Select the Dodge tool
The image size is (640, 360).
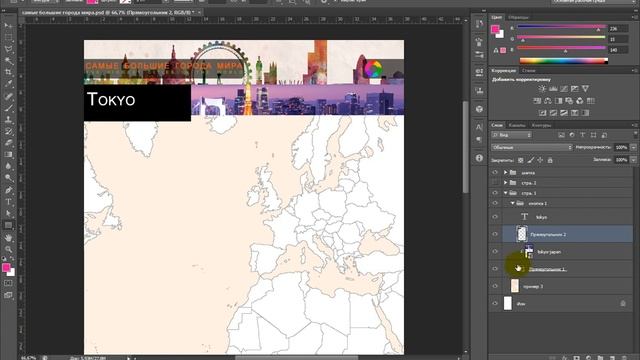(x=8, y=178)
